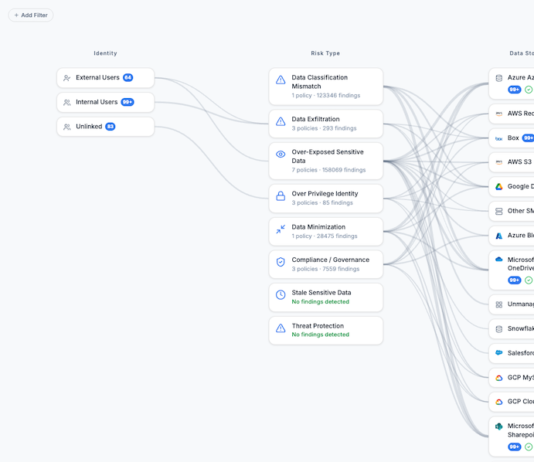Click the green check on the Azure data store

pos(529,90)
